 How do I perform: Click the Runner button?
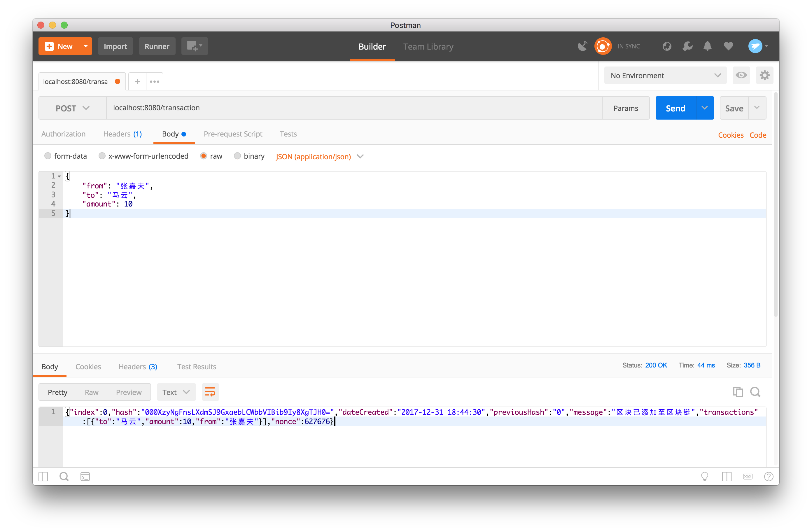(x=157, y=46)
